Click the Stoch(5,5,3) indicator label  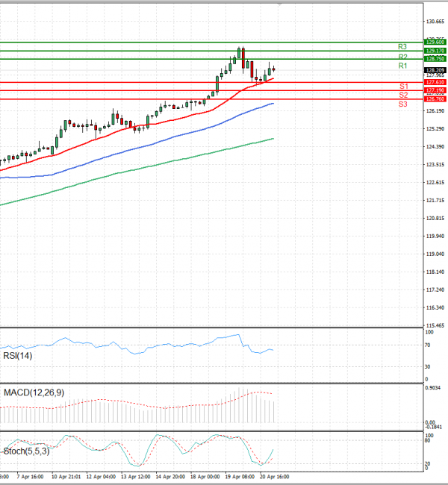coord(28,451)
